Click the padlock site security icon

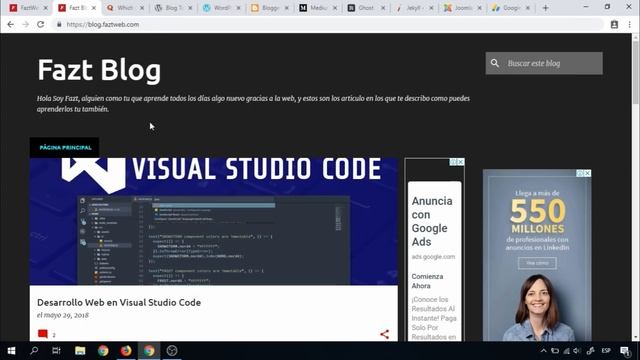pyautogui.click(x=59, y=24)
